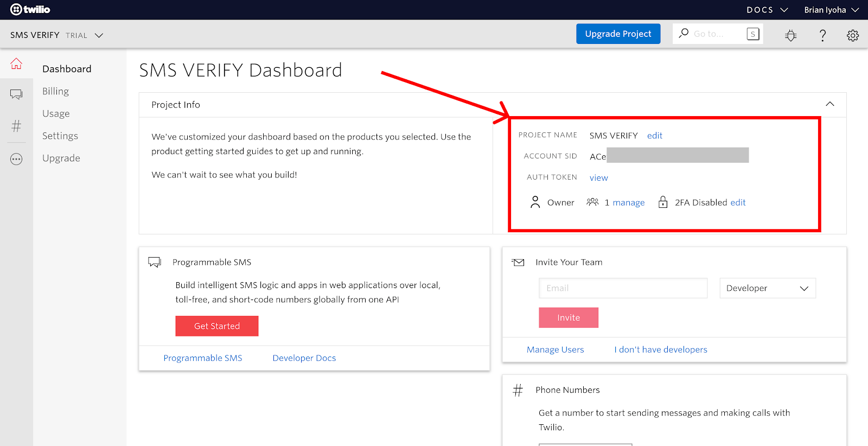
Task: Click the Owner person icon
Action: 535,202
